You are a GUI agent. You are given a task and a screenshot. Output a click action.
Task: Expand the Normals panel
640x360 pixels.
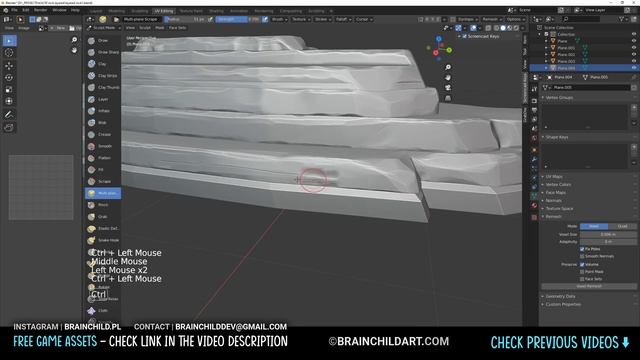point(552,201)
